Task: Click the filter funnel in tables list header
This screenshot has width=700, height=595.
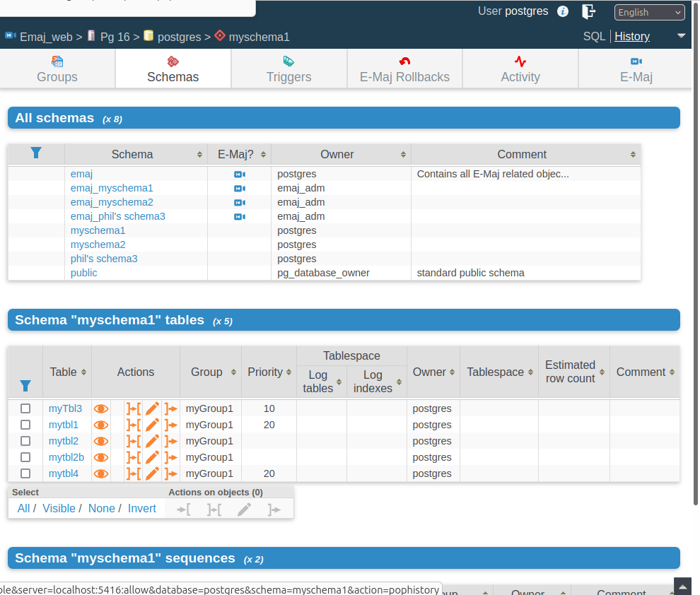Action: [x=25, y=386]
